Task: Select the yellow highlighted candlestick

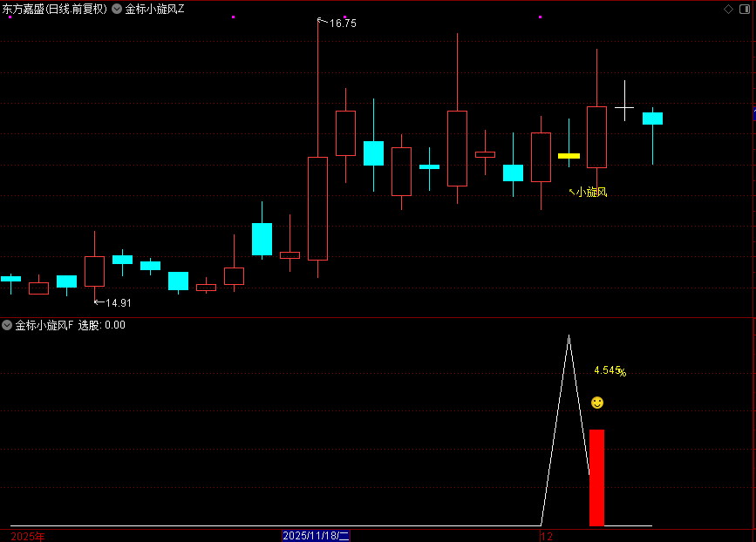Action: [x=569, y=156]
